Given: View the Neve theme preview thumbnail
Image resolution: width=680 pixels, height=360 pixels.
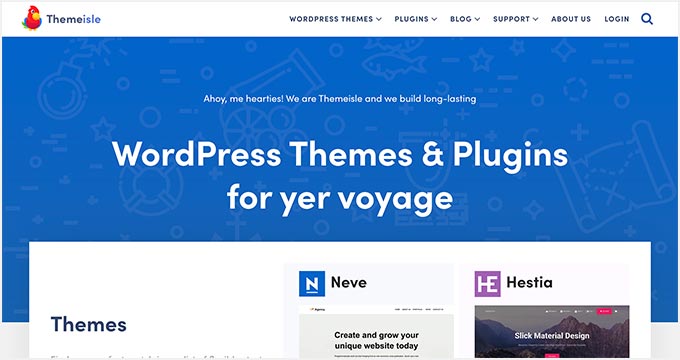Looking at the screenshot, I should click(x=376, y=332).
